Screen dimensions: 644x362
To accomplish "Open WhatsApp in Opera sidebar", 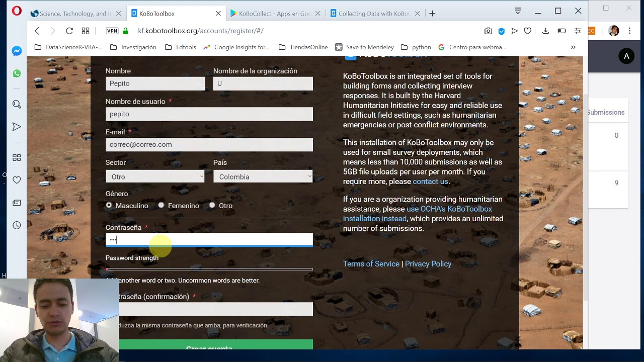I will [x=17, y=73].
